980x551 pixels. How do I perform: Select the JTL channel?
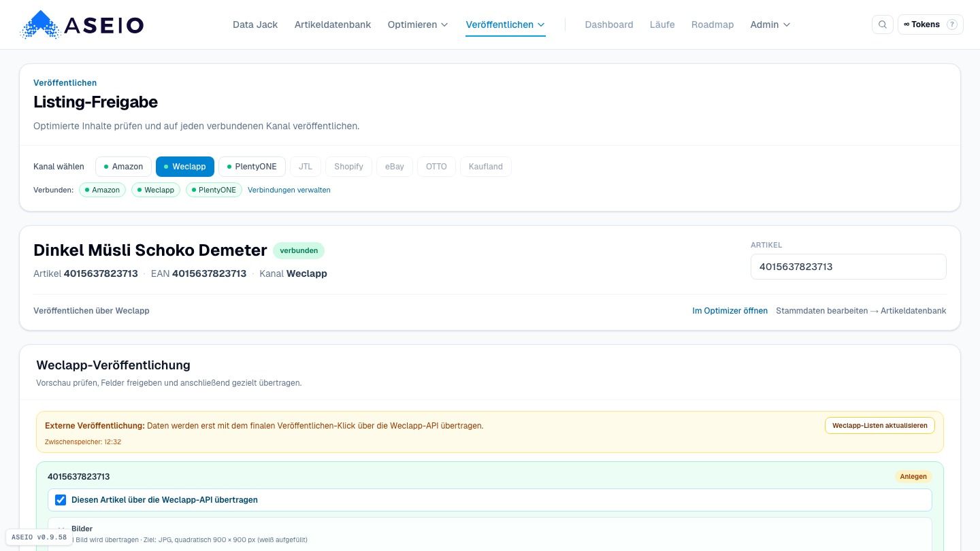click(306, 167)
